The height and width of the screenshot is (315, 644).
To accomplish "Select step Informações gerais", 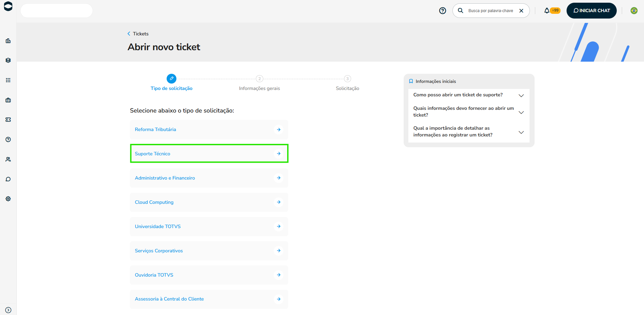I will point(260,83).
